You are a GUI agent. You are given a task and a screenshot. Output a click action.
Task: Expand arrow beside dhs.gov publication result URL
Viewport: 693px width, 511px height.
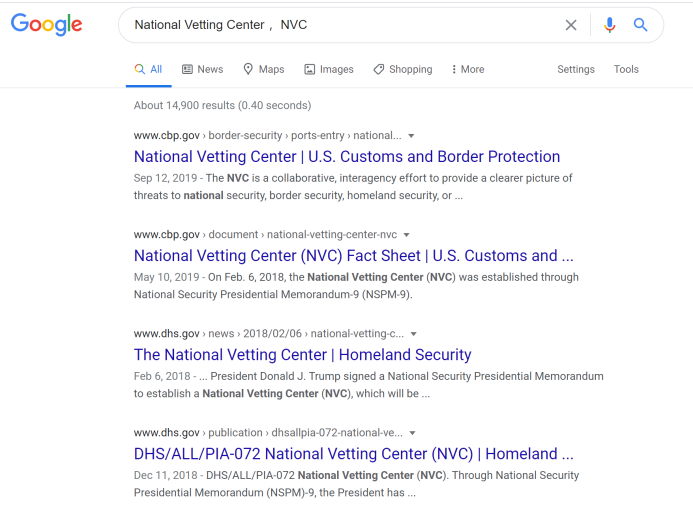[412, 433]
